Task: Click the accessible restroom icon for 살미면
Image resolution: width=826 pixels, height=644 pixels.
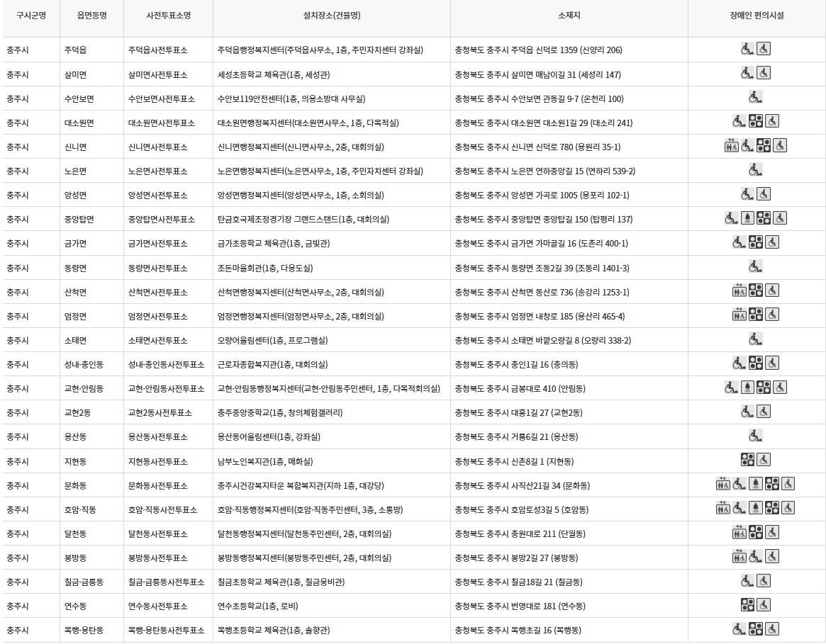Action: point(764,72)
